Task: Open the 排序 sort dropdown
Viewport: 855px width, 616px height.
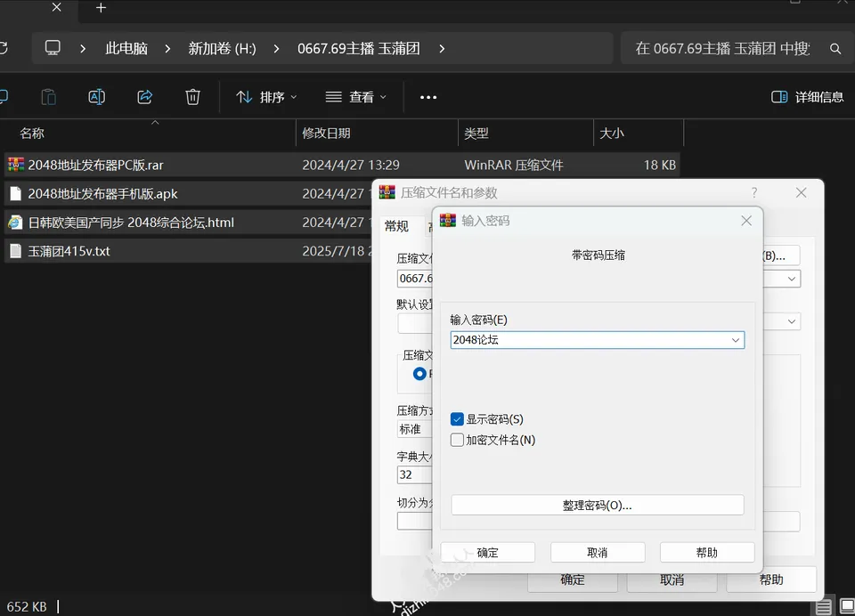Action: click(266, 97)
